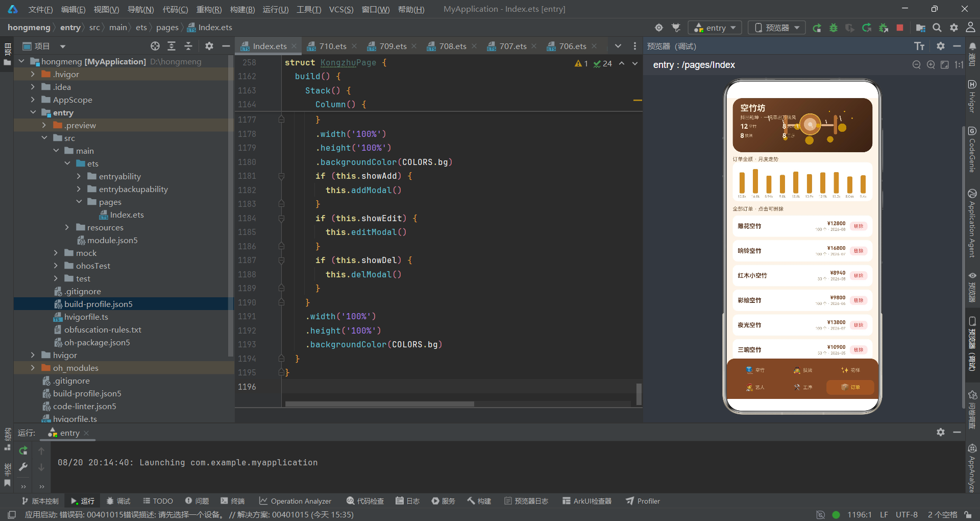
Task: Zoom in the previewer
Action: coord(931,65)
